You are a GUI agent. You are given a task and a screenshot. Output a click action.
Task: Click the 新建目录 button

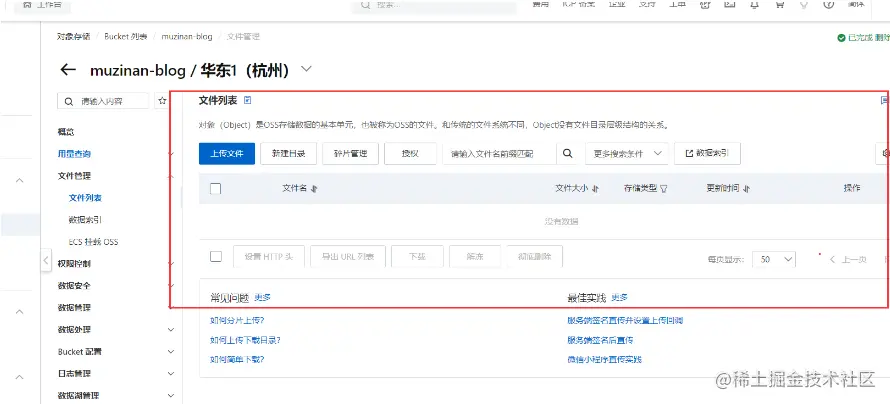coord(288,153)
